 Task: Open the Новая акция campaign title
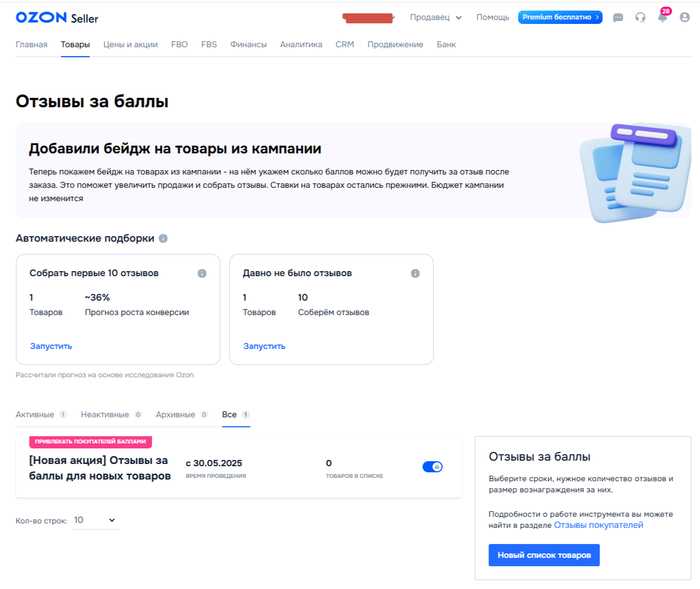(100, 468)
